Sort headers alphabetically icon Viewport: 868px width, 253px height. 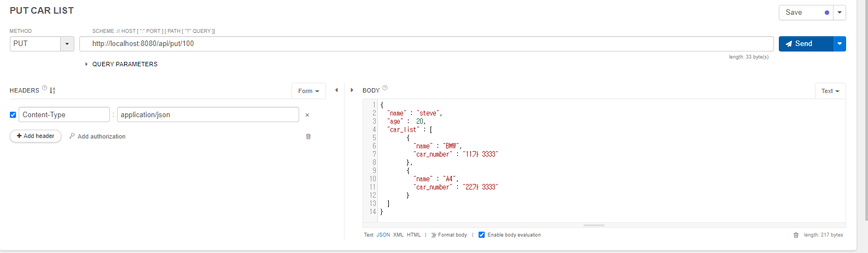(x=53, y=90)
